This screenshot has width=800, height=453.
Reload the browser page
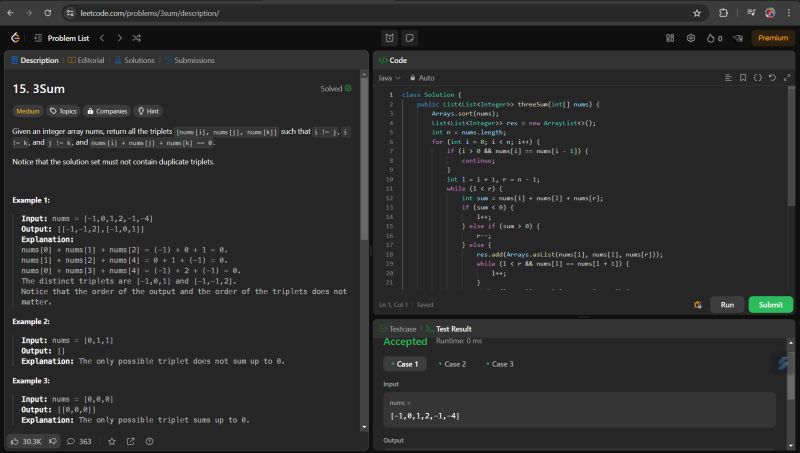coord(48,13)
